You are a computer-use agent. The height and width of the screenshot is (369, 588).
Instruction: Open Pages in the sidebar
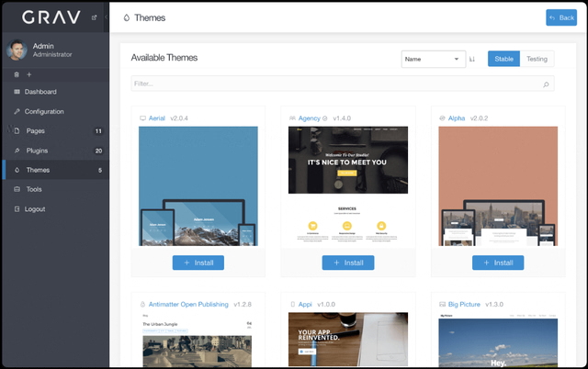(x=55, y=130)
